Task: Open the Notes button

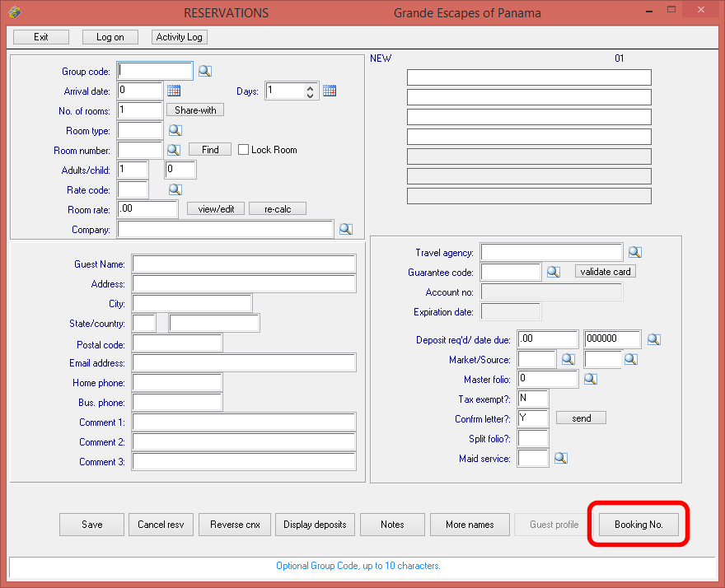Action: click(392, 525)
